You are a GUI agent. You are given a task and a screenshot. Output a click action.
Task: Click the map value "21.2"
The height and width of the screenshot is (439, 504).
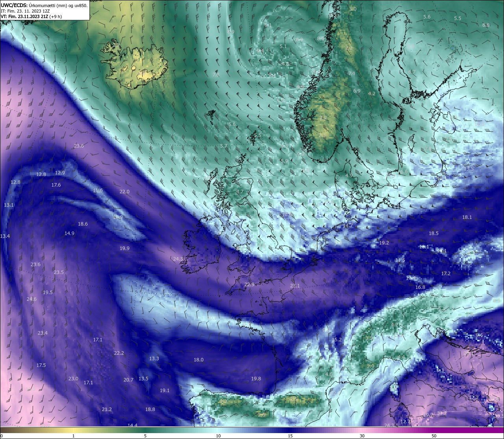[x=107, y=409]
